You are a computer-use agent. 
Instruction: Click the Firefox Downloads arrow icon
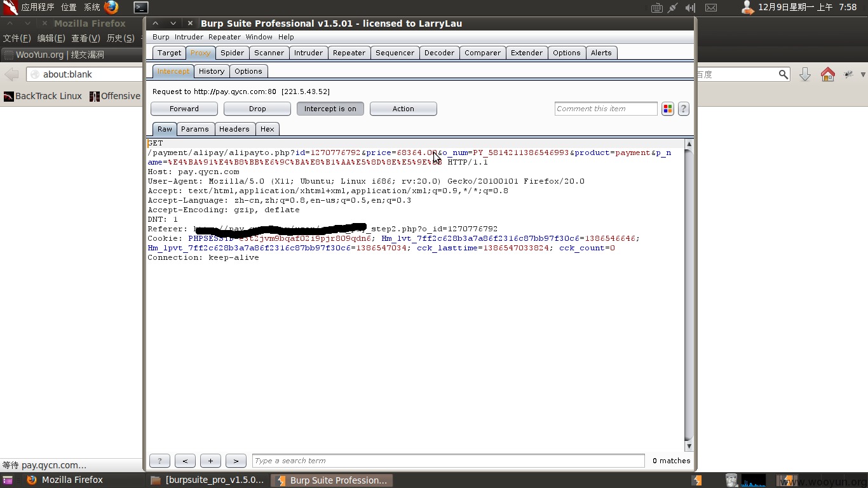805,74
